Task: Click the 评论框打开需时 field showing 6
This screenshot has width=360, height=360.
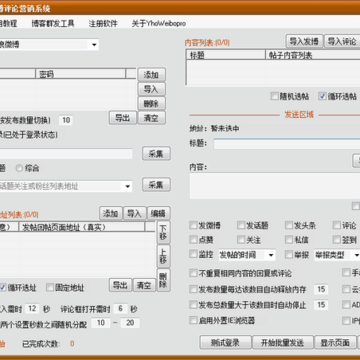Action: pos(120,309)
